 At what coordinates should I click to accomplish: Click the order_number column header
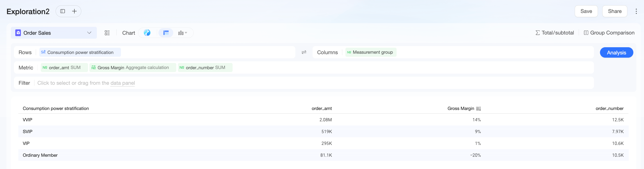[609, 109]
